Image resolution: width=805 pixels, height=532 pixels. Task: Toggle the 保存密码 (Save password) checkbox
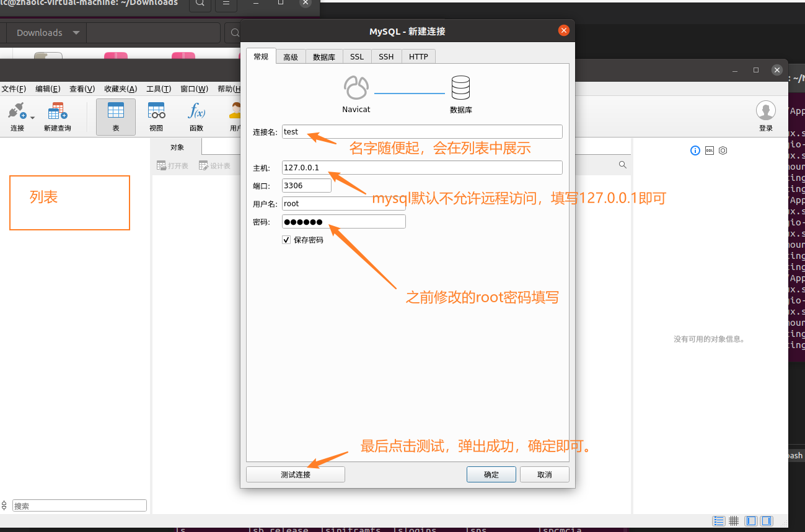[286, 240]
